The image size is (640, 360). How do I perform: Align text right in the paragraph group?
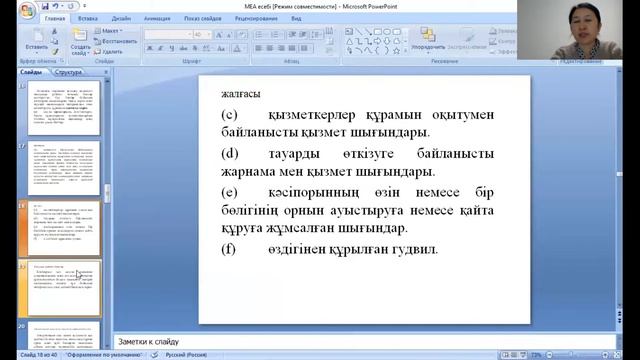tap(281, 49)
